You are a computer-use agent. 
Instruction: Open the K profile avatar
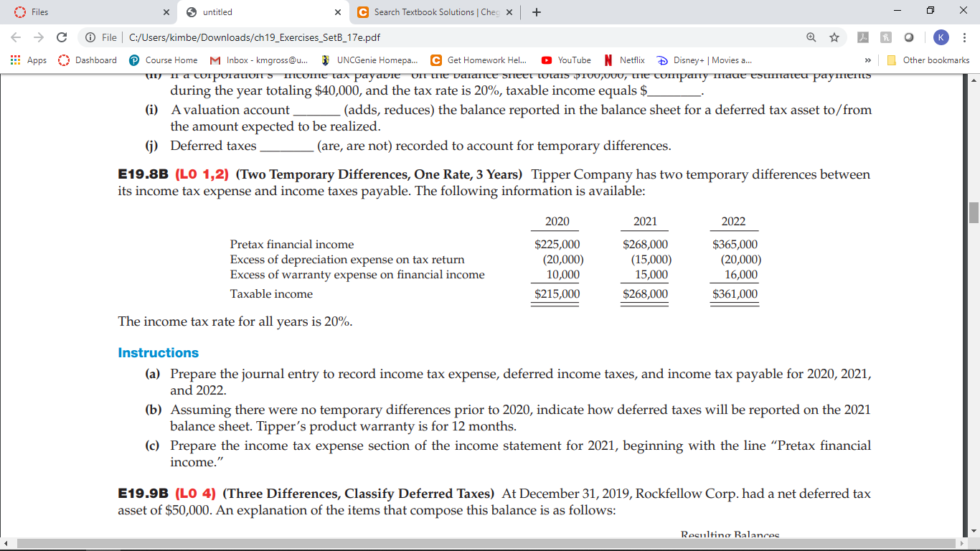point(941,37)
